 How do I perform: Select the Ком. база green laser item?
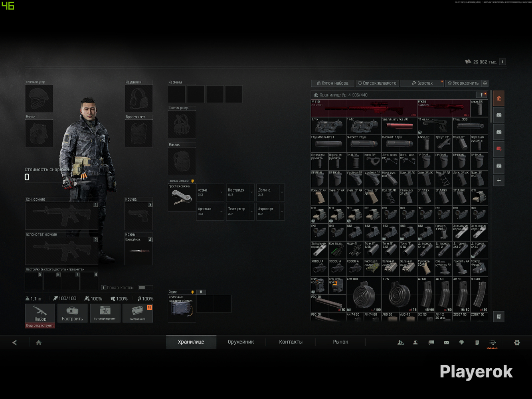[337, 250]
